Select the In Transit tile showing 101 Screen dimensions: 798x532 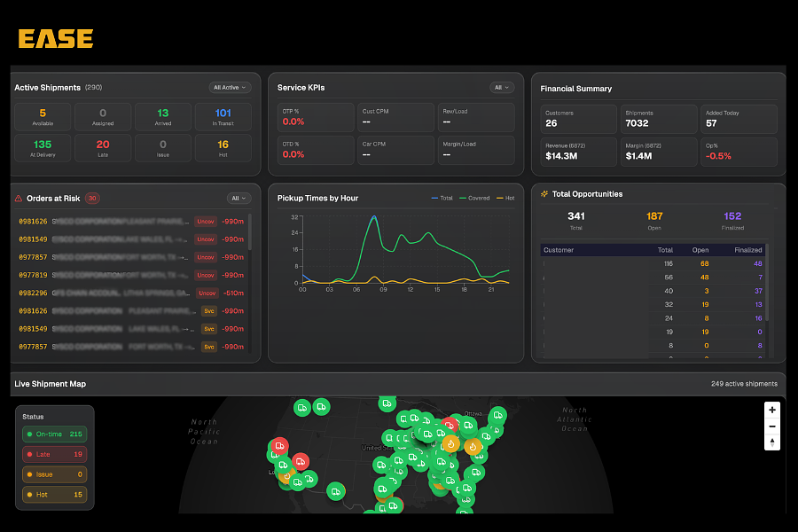click(223, 115)
